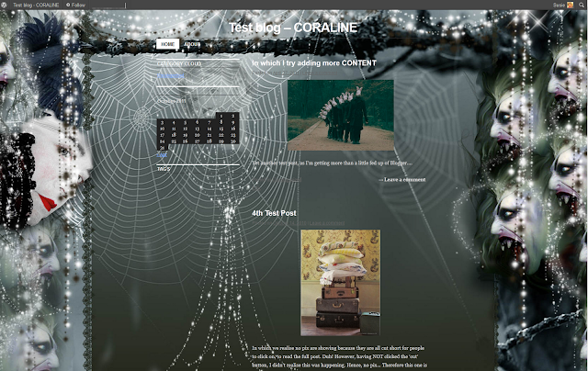Click the TAGS widget heading
The height and width of the screenshot is (371, 588).
pyautogui.click(x=164, y=169)
